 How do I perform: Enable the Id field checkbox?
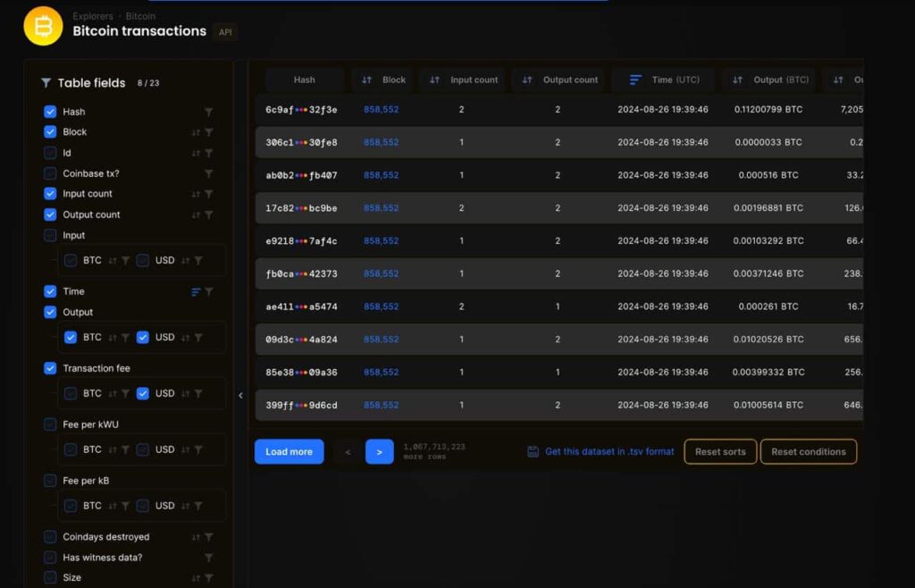(49, 152)
